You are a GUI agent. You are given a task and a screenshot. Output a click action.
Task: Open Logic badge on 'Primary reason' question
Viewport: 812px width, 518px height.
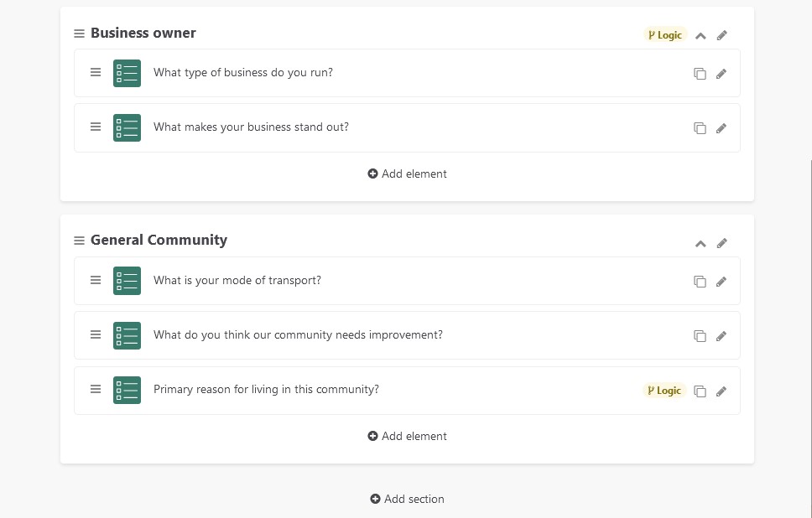coord(664,391)
